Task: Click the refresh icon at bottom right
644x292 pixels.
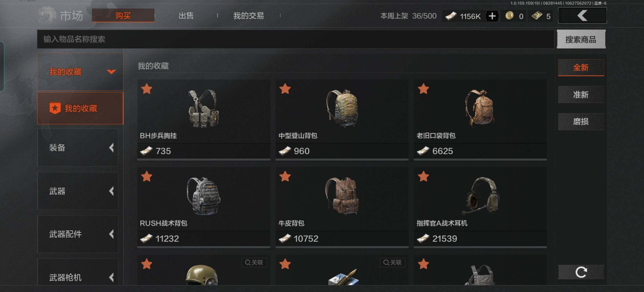Action: coord(581,272)
